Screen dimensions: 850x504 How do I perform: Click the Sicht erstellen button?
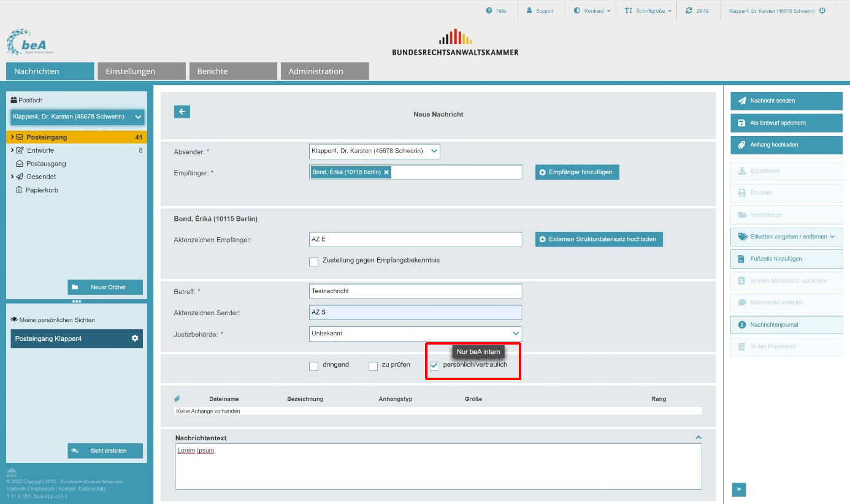point(105,451)
